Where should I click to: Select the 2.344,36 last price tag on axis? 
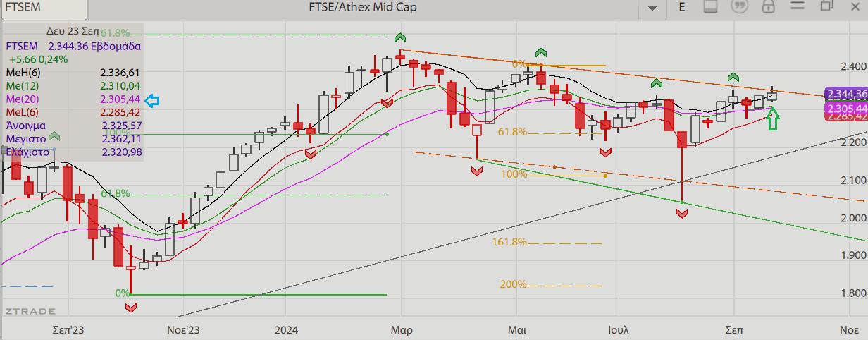(x=845, y=94)
